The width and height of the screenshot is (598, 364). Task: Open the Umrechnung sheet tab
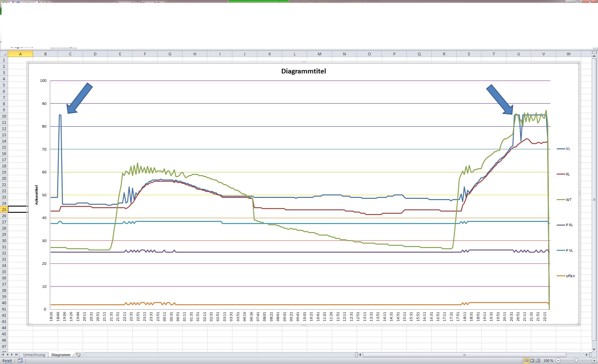34,355
